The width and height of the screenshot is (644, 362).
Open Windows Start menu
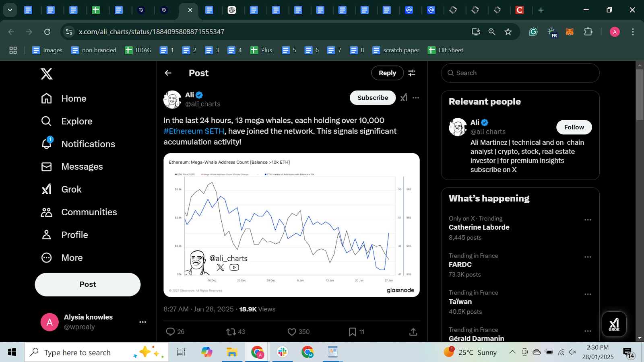tap(12, 352)
